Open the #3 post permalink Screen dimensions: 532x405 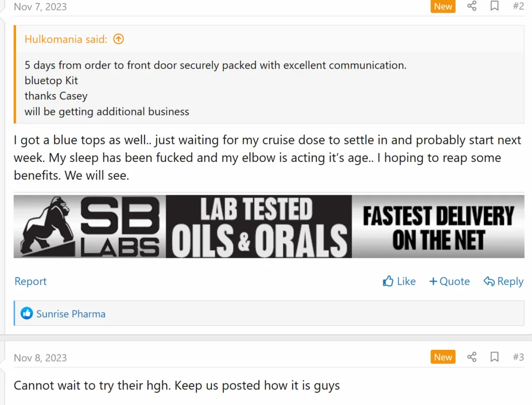[x=518, y=357]
